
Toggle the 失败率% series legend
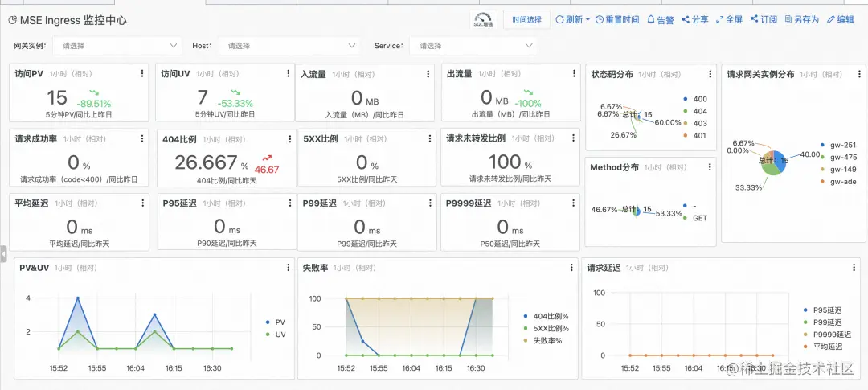point(542,340)
